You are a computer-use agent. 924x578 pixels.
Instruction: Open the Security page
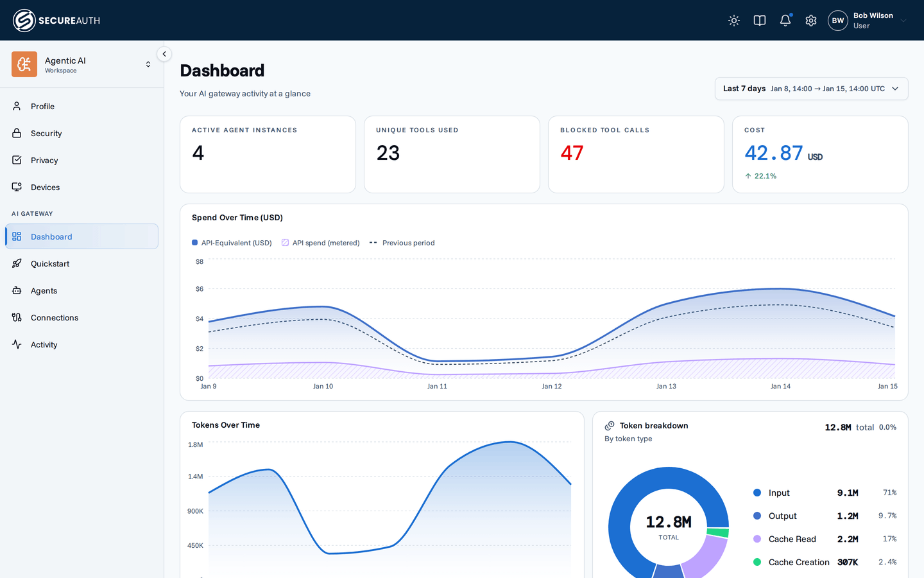point(81,134)
